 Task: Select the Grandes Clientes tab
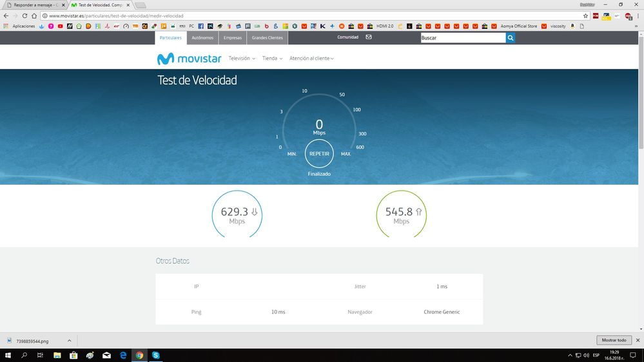267,38
